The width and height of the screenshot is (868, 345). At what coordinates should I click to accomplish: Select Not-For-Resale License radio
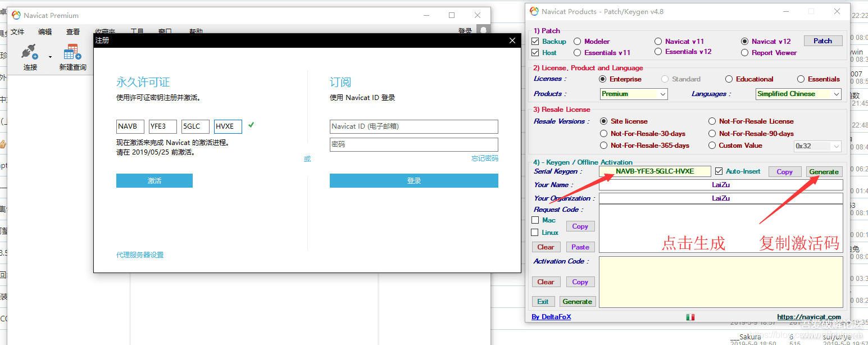712,121
